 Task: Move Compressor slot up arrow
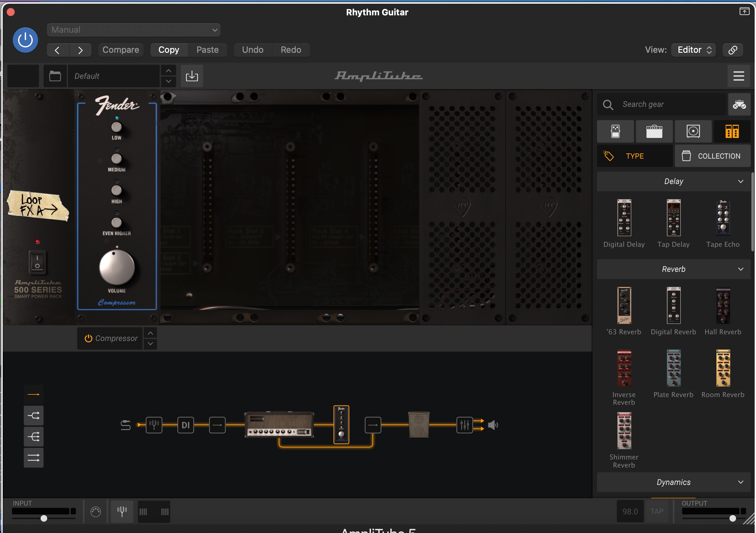click(150, 333)
